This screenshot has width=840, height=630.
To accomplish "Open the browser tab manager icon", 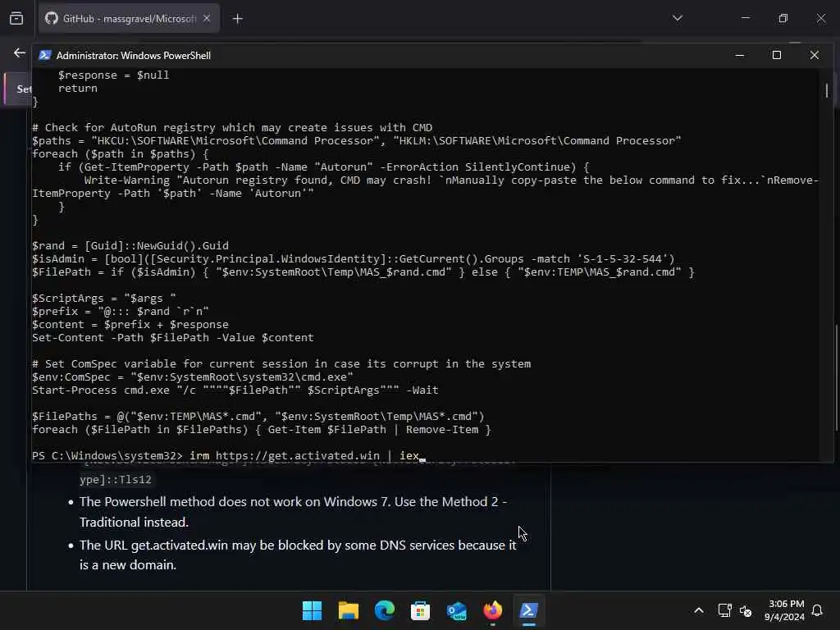I will (16, 19).
